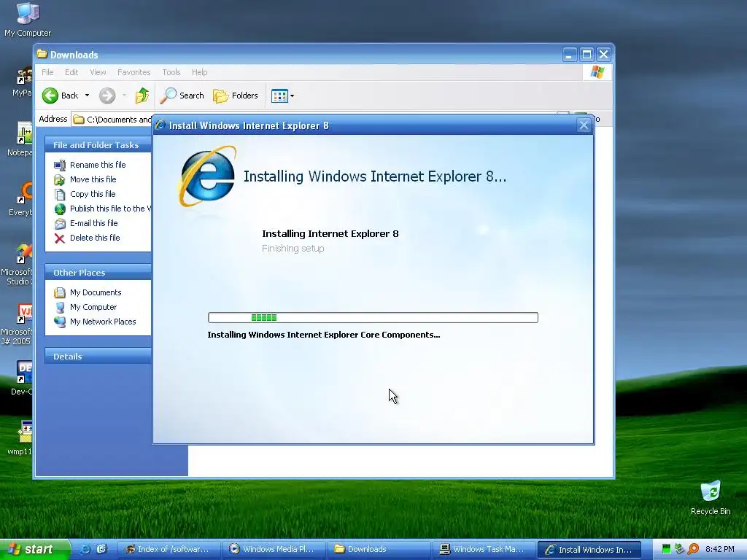This screenshot has width=747, height=560.
Task: Open the Dev-C++ desktop shortcut
Action: (23, 378)
